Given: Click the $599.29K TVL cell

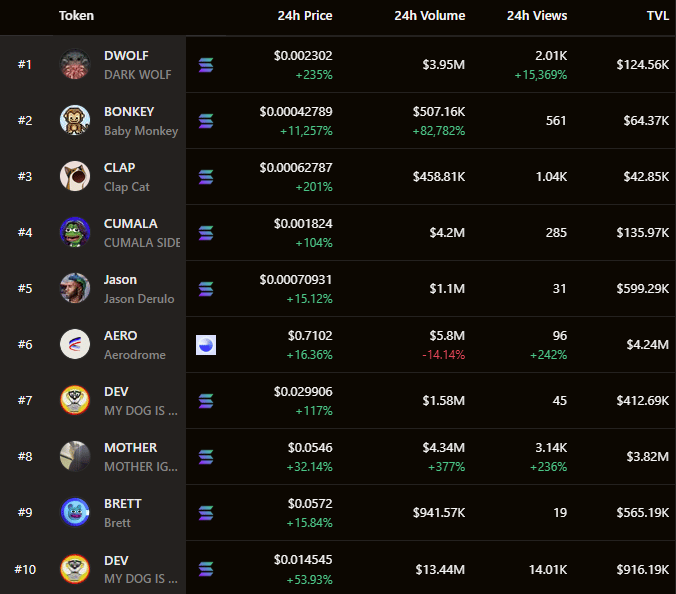Looking at the screenshot, I should click(642, 288).
